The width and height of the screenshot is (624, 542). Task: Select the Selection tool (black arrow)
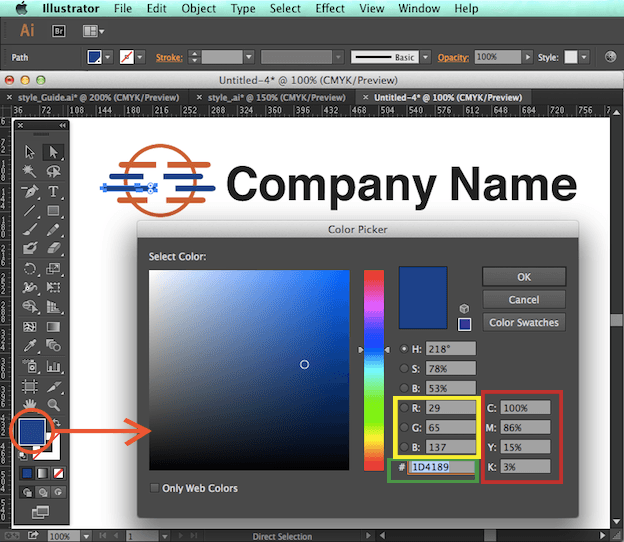coord(30,152)
